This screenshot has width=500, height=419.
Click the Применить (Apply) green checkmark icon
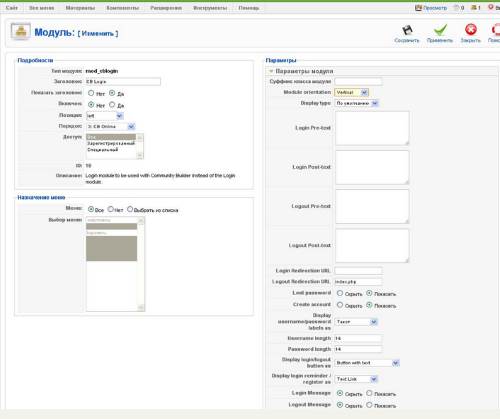coord(440,30)
